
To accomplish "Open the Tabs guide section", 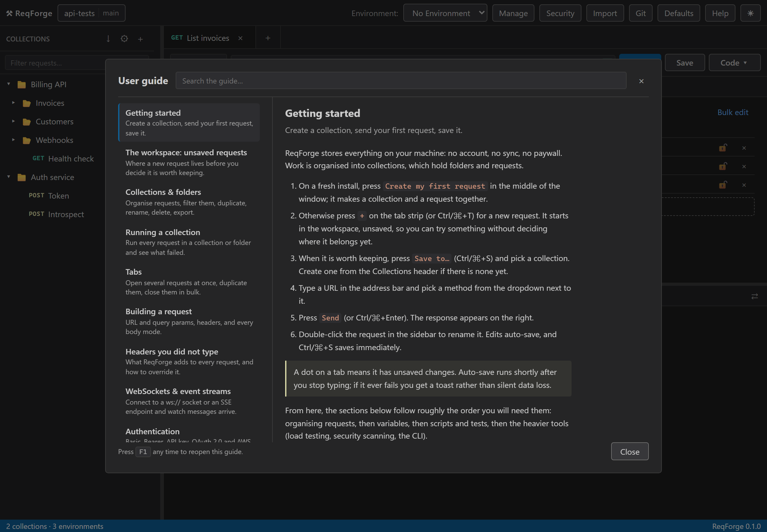I will coord(189,282).
